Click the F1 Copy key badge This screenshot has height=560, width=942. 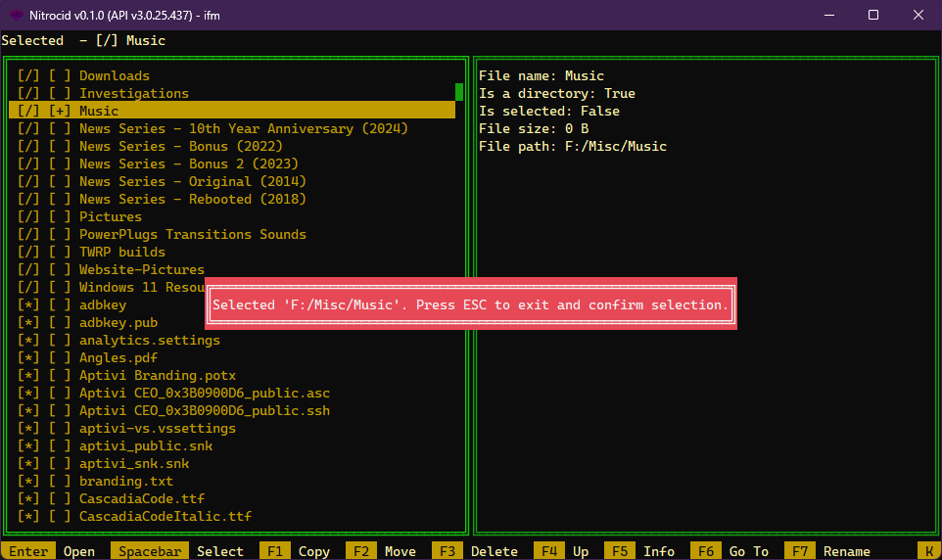(x=275, y=551)
